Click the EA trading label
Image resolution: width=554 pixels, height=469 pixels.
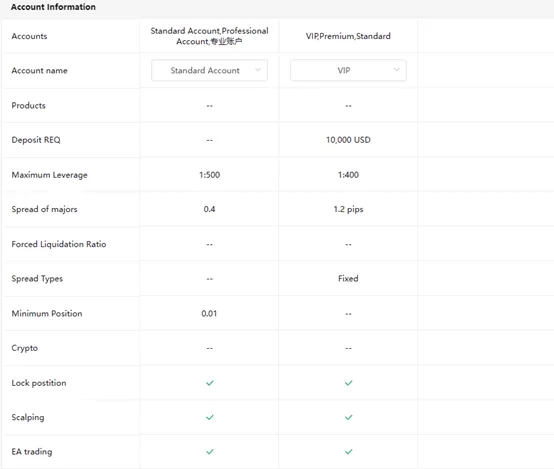click(32, 452)
